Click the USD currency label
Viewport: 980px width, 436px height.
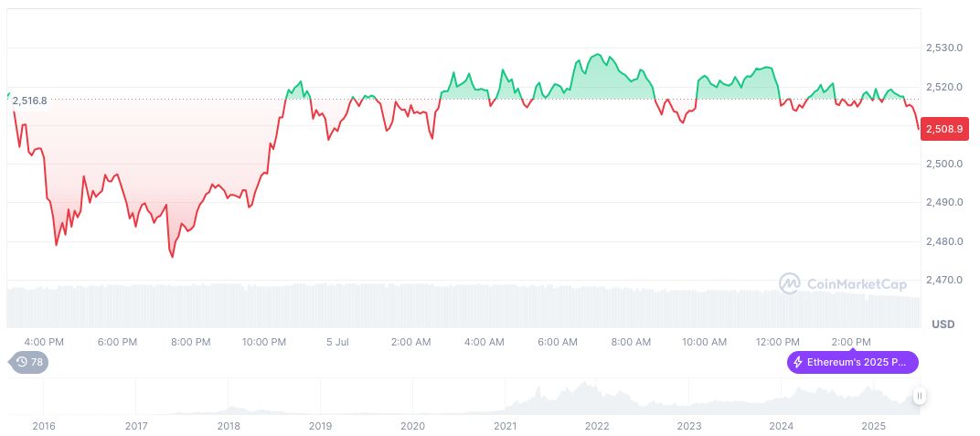pos(943,324)
